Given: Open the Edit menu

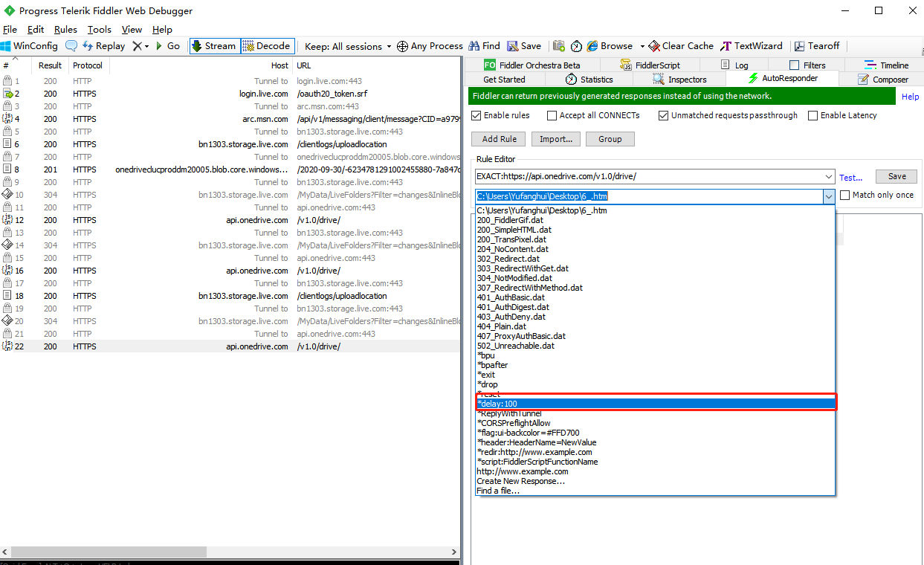Looking at the screenshot, I should point(36,30).
